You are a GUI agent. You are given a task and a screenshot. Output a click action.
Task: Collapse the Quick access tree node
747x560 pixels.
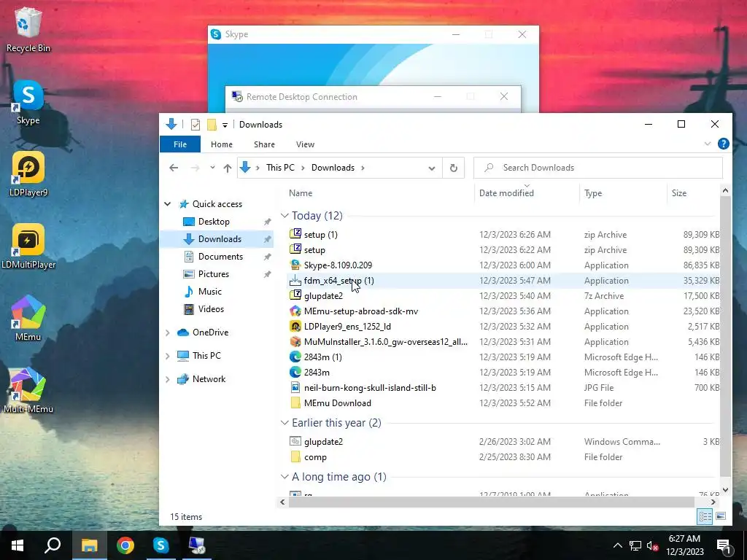[x=168, y=204]
